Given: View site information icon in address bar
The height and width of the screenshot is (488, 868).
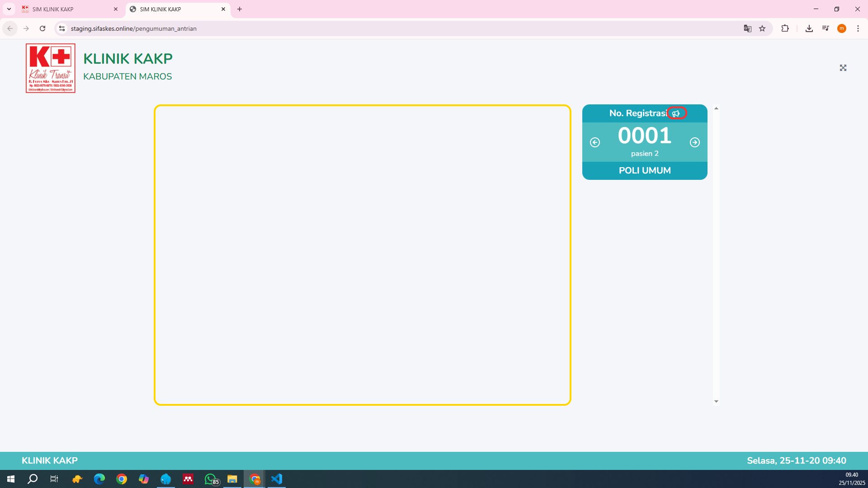Looking at the screenshot, I should pos(62,28).
